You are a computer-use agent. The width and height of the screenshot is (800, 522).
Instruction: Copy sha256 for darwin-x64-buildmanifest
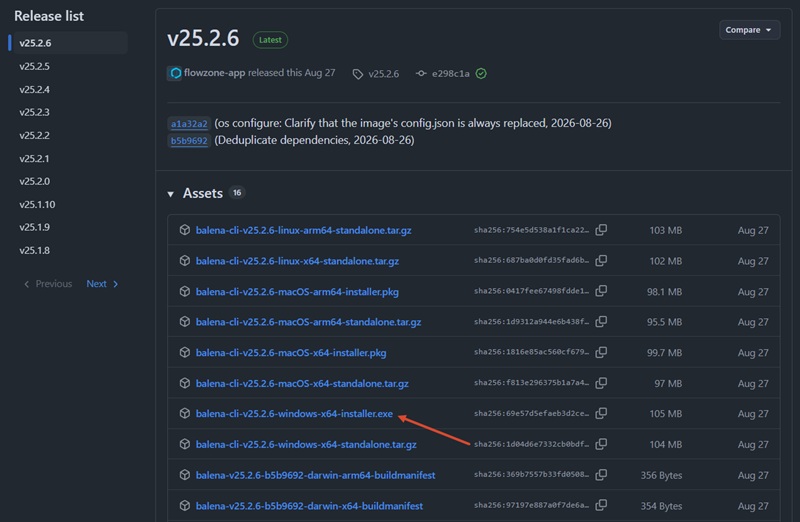[601, 506]
